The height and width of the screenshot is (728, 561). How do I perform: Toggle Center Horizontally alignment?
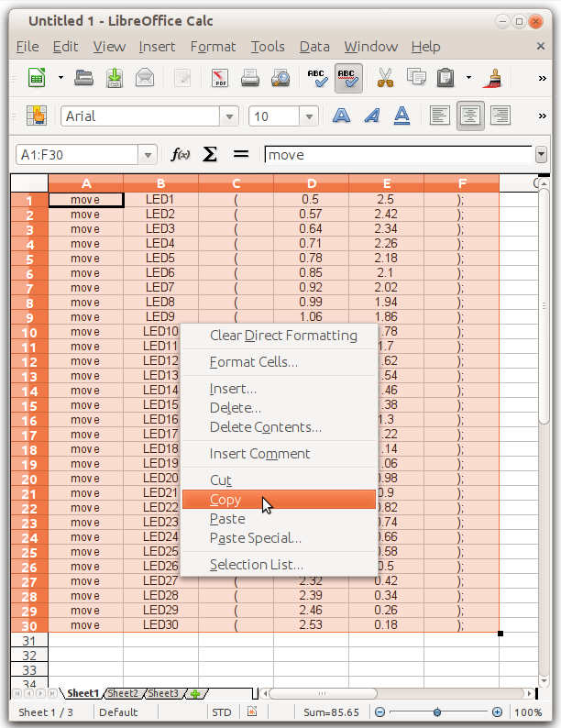coord(470,116)
